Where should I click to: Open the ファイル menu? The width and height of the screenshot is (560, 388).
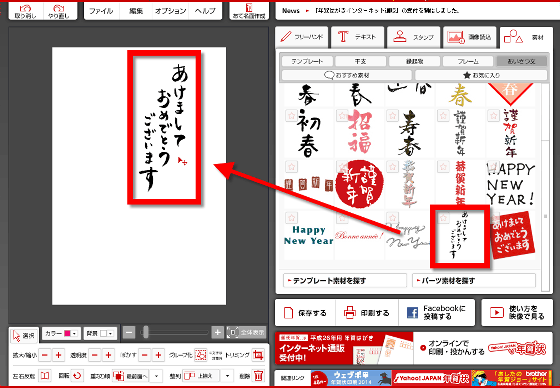(x=101, y=11)
